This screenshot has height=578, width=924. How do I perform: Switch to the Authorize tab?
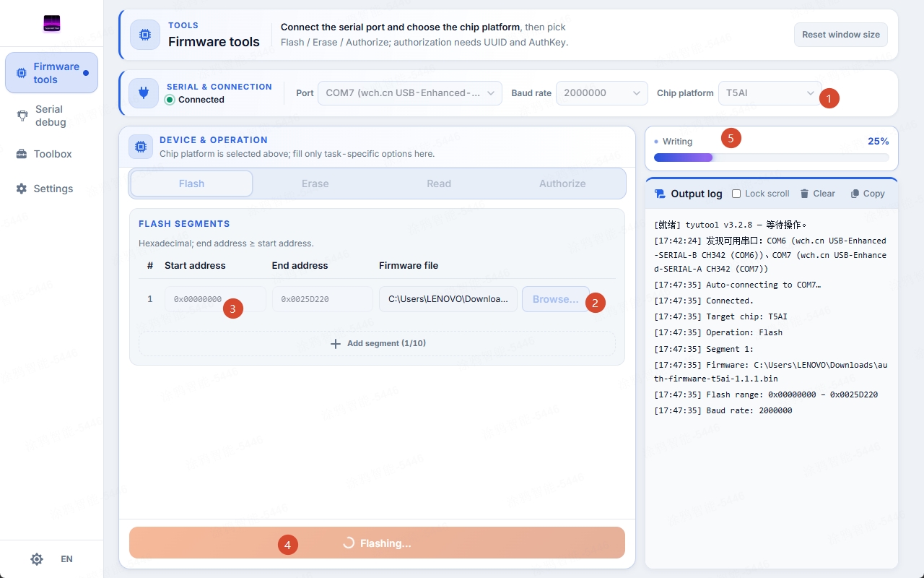562,184
